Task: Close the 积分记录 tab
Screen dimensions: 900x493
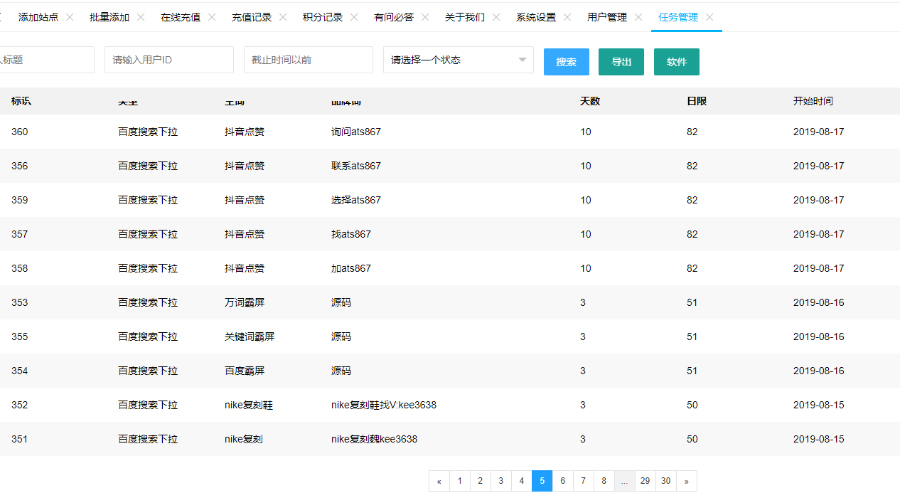Action: click(x=354, y=17)
